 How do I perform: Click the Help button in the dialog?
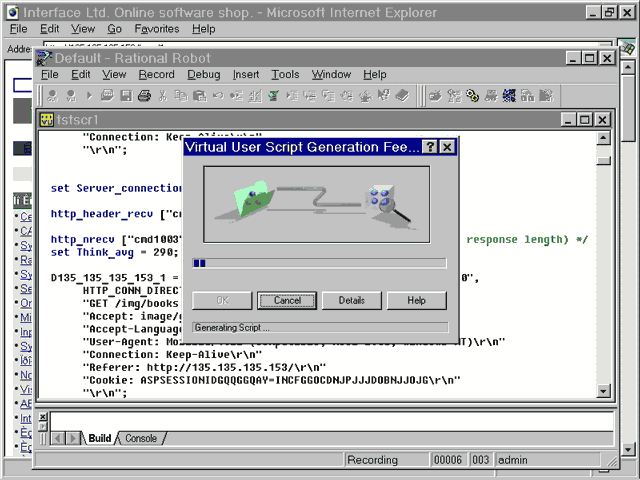click(x=416, y=300)
